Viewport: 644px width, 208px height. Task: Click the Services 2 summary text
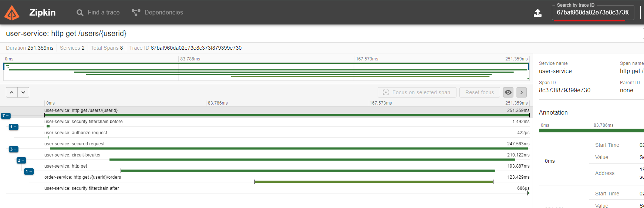[72, 48]
